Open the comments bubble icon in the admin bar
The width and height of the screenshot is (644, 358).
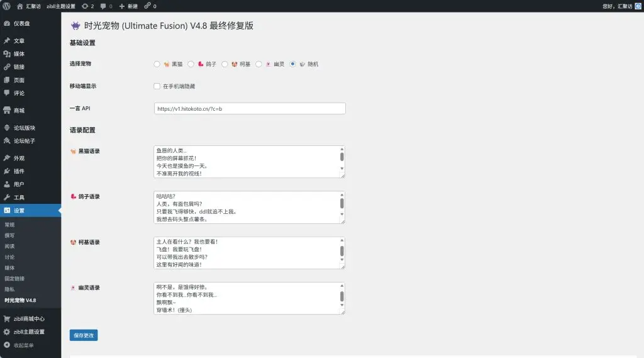coord(103,6)
